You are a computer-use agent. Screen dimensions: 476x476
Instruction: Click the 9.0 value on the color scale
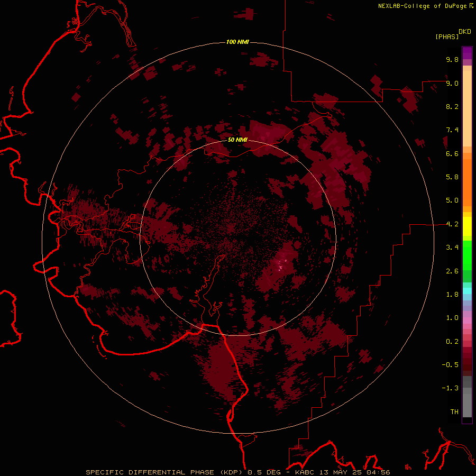click(452, 83)
